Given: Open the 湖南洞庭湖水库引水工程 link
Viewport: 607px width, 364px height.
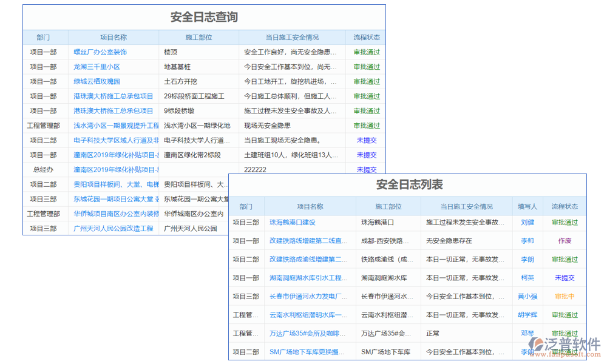Looking at the screenshot, I should (308, 278).
